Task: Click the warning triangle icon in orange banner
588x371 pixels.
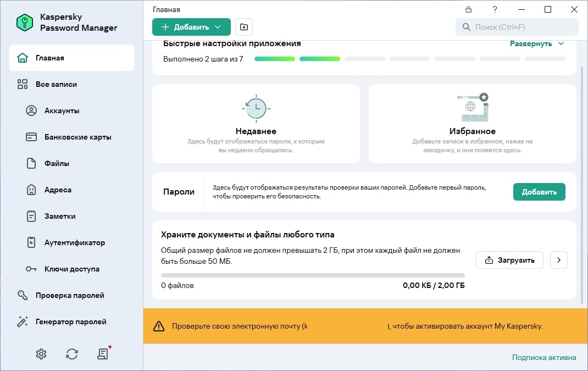Action: coord(159,326)
